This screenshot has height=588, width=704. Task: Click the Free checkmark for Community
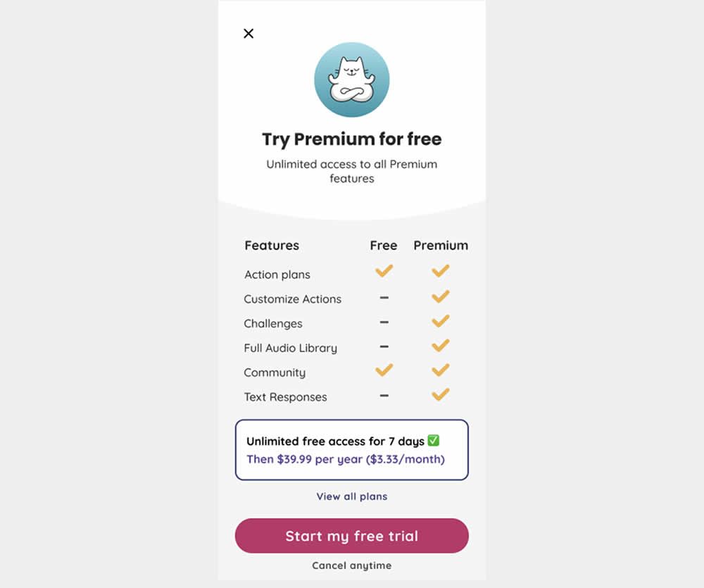(x=384, y=370)
